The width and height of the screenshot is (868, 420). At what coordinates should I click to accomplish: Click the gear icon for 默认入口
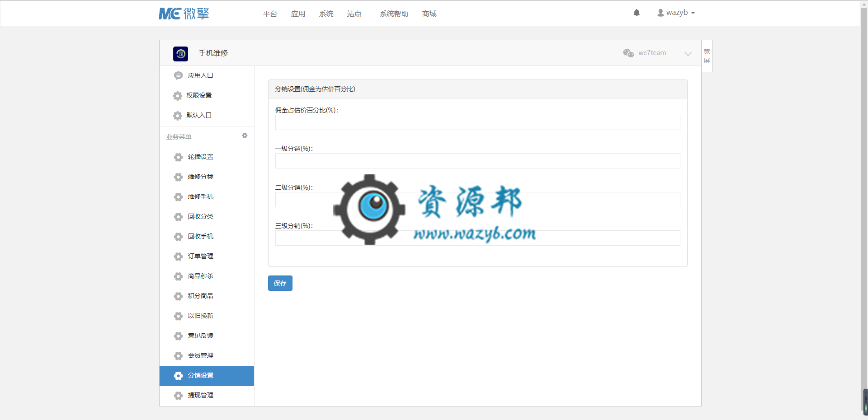click(178, 116)
